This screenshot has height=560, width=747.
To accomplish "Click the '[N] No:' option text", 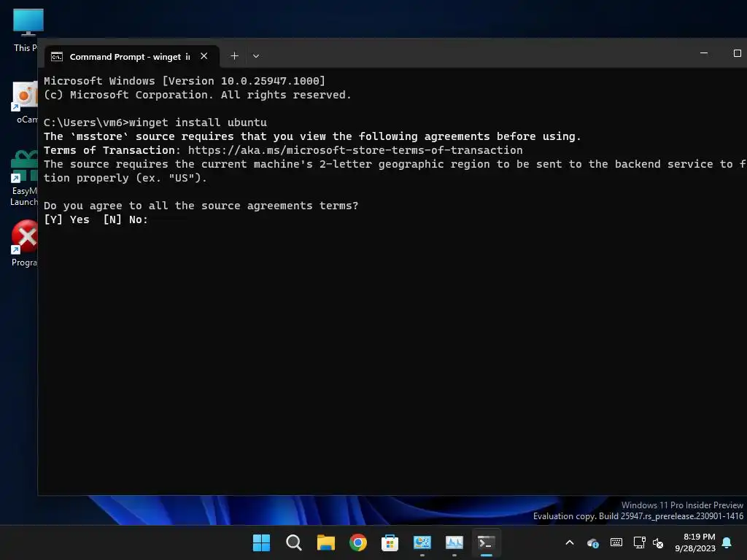I will (125, 219).
